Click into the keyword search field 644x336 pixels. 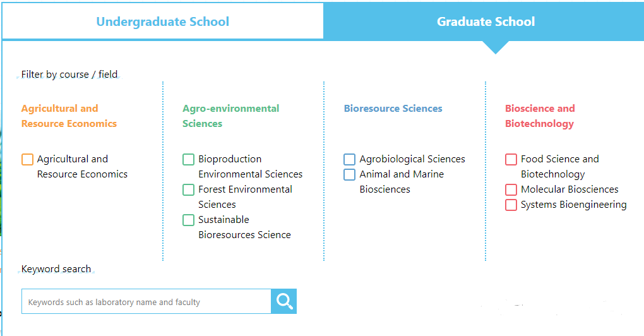tap(146, 302)
